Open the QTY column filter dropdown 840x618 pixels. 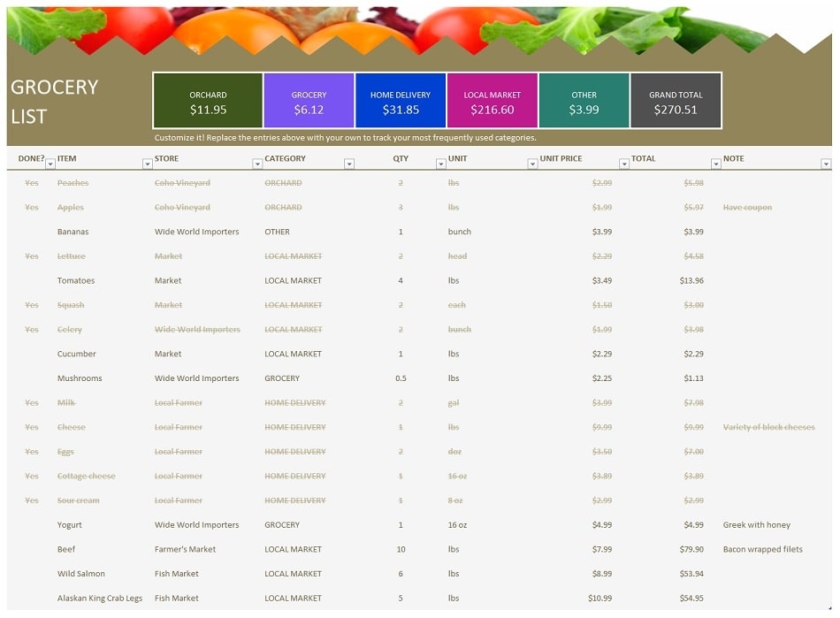pos(440,163)
